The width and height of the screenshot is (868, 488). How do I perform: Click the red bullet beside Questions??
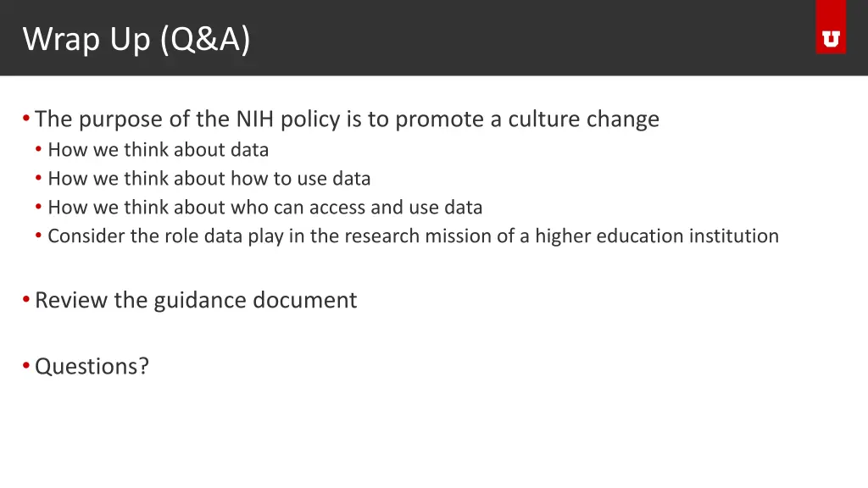tap(26, 365)
